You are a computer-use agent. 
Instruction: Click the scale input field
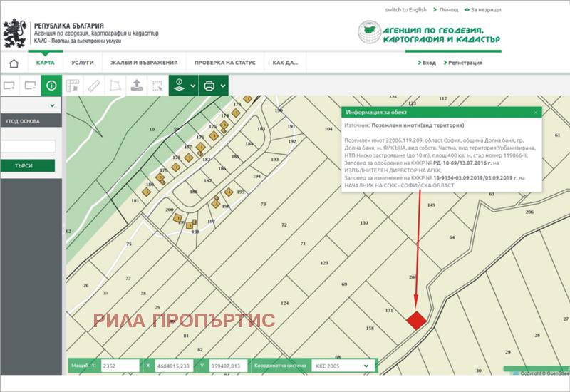click(x=118, y=366)
